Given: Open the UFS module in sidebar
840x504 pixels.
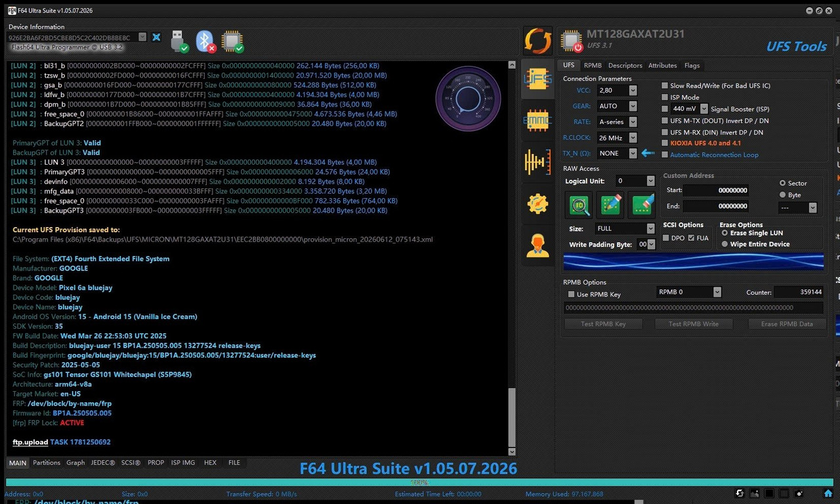Looking at the screenshot, I should tap(537, 79).
